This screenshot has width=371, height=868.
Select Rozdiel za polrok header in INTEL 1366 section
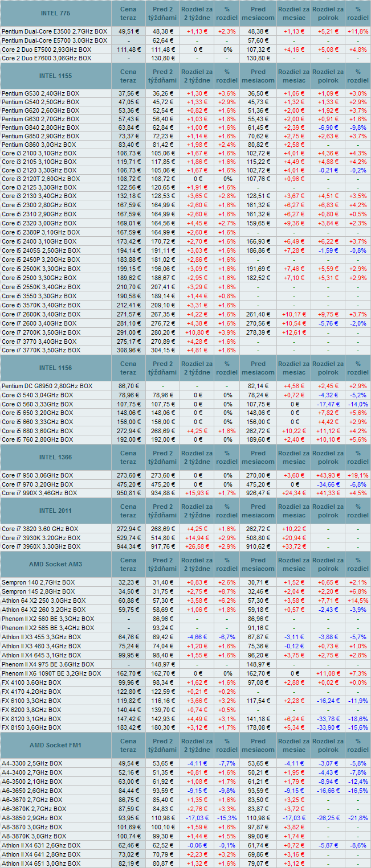328,457
